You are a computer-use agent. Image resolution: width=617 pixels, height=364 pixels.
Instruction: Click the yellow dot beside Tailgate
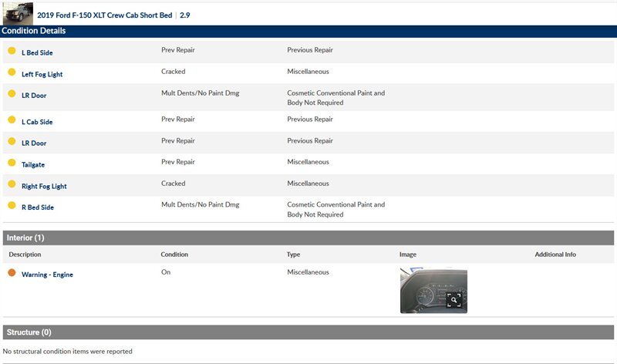tap(12, 163)
